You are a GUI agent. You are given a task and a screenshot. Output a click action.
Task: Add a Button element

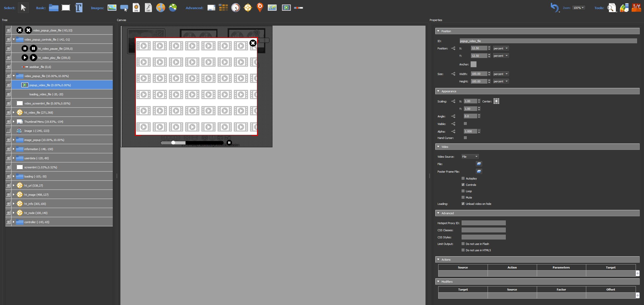pyautogui.click(x=124, y=8)
